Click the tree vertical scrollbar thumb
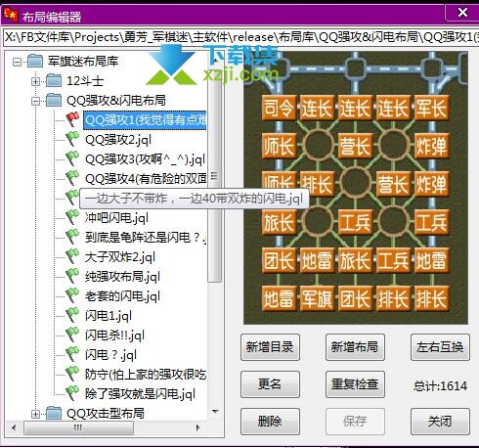 click(215, 176)
